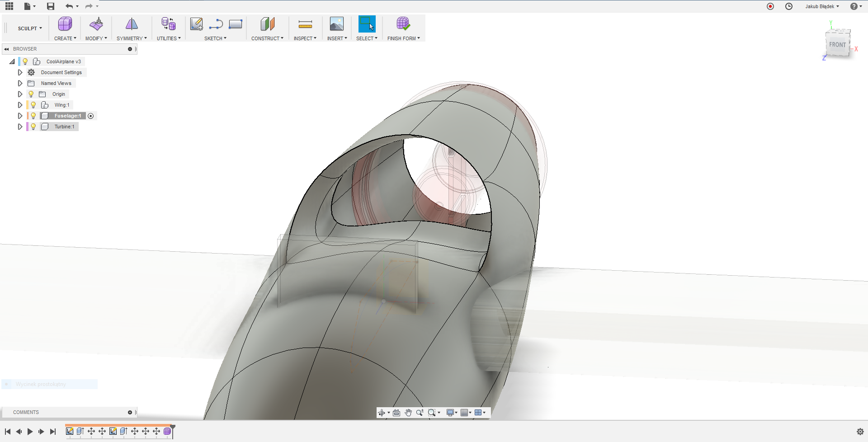Collapse the BROWSER panel arrows
This screenshot has width=868, height=442.
7,49
